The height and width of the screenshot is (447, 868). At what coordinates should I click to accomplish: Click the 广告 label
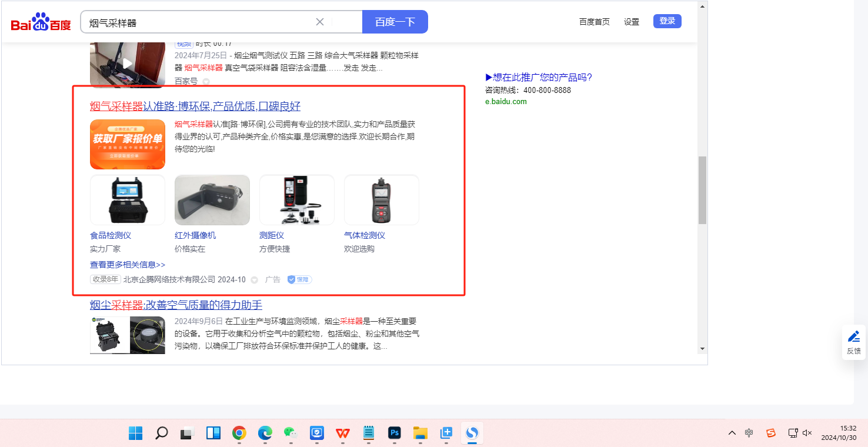click(273, 279)
